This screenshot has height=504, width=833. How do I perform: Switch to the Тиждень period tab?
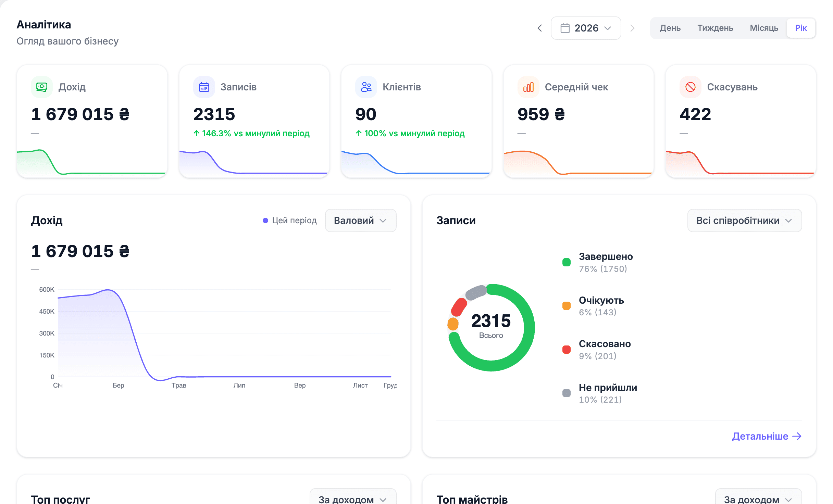click(715, 28)
